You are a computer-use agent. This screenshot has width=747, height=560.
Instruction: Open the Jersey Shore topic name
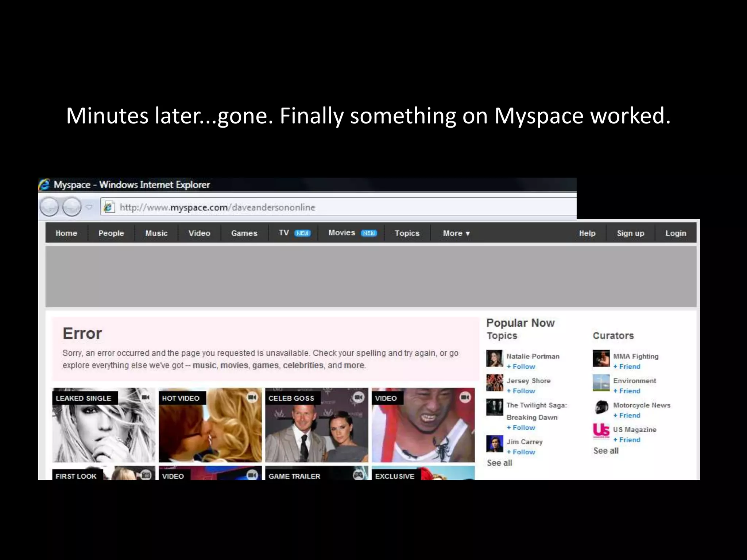tap(529, 381)
